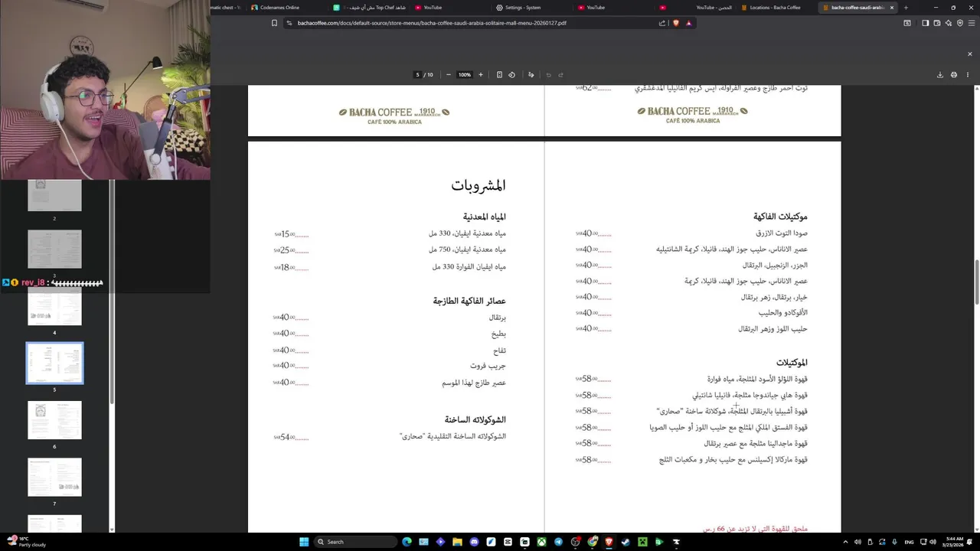Open Brave Rewards triangle icon
Viewport: 980px width, 551px height.
688,23
